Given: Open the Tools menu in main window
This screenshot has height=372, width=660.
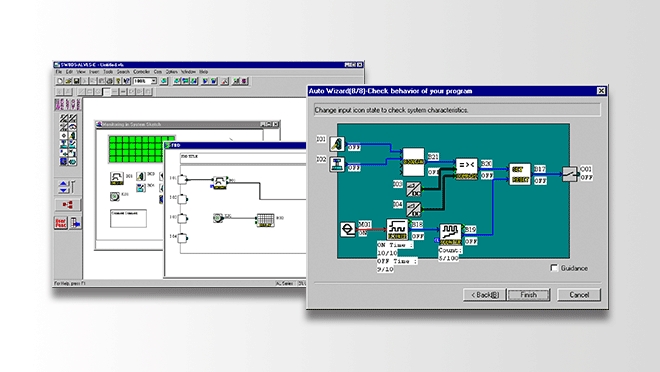Looking at the screenshot, I should pyautogui.click(x=108, y=72).
